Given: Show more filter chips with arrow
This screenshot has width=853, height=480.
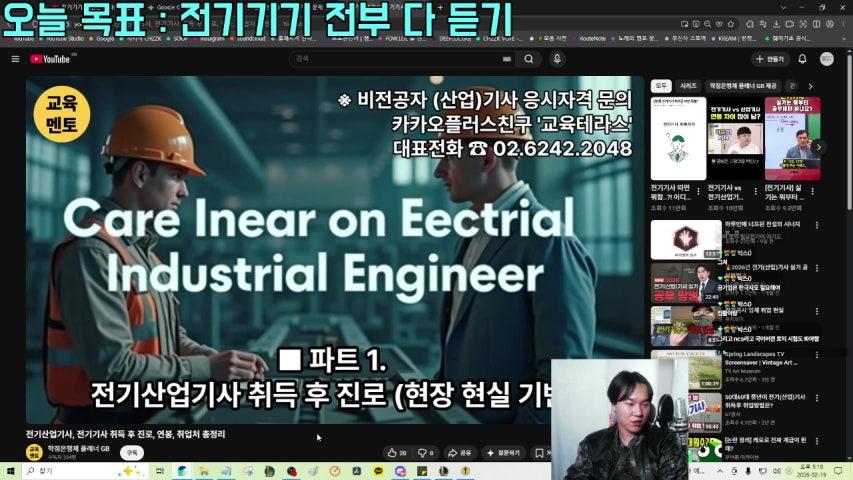Looking at the screenshot, I should pos(811,86).
